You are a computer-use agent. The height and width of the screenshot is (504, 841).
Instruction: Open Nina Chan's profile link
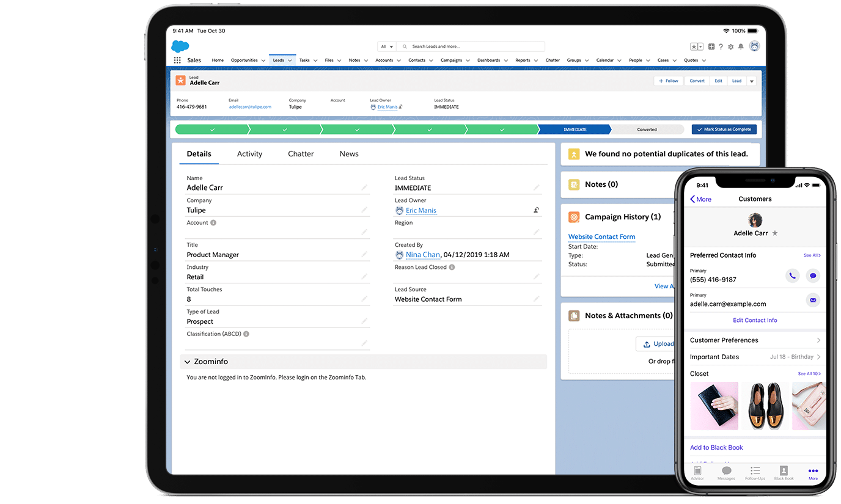click(423, 254)
